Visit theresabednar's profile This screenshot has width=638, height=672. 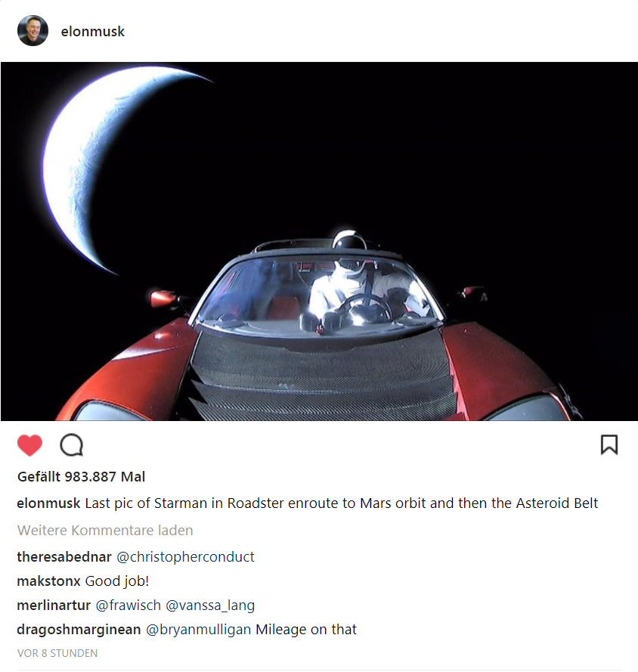(64, 556)
